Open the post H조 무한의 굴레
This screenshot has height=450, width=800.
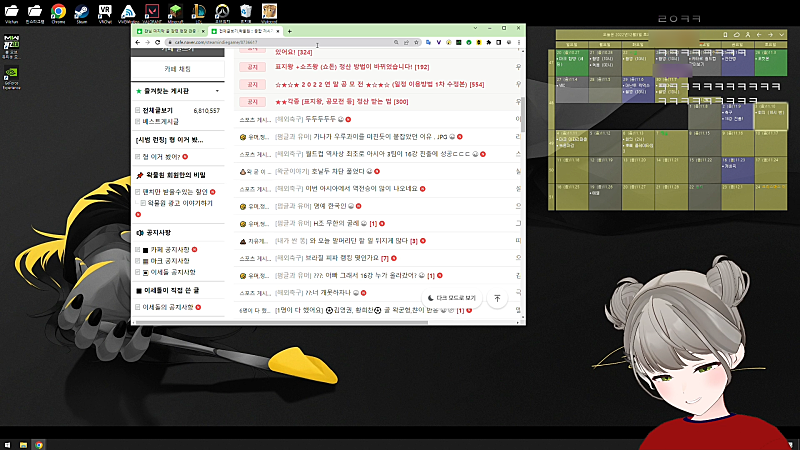click(336, 223)
